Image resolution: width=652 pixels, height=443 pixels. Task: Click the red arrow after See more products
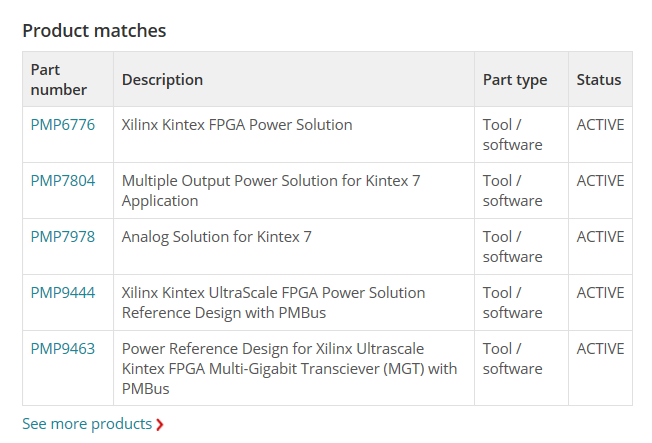[x=160, y=425]
